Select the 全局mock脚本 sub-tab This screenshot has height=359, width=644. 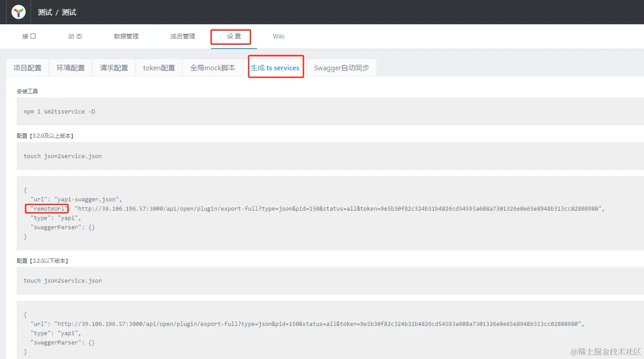click(x=213, y=68)
